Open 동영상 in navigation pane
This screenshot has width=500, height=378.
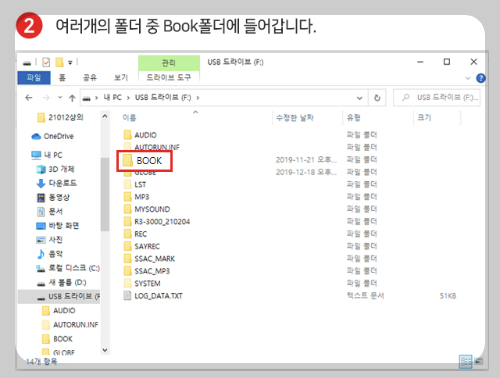click(x=53, y=197)
